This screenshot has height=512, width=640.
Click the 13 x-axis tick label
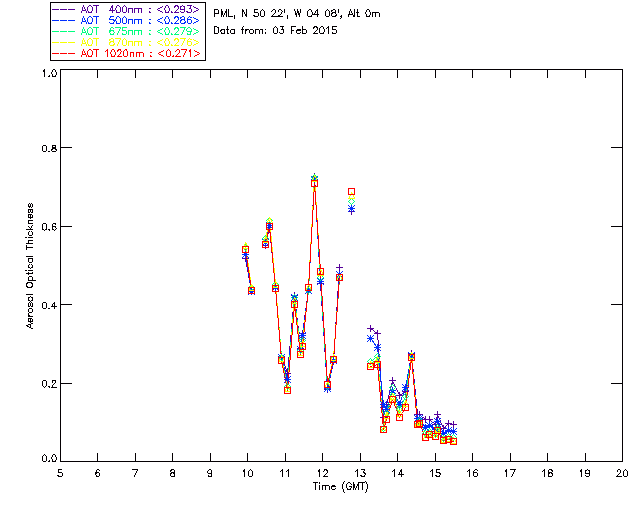pyautogui.click(x=360, y=473)
